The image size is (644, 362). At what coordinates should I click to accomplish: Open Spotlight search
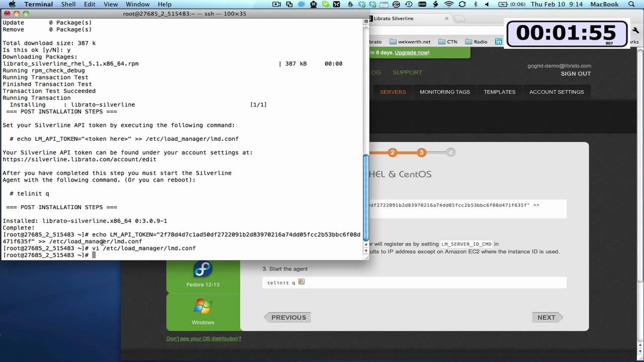coord(631,5)
